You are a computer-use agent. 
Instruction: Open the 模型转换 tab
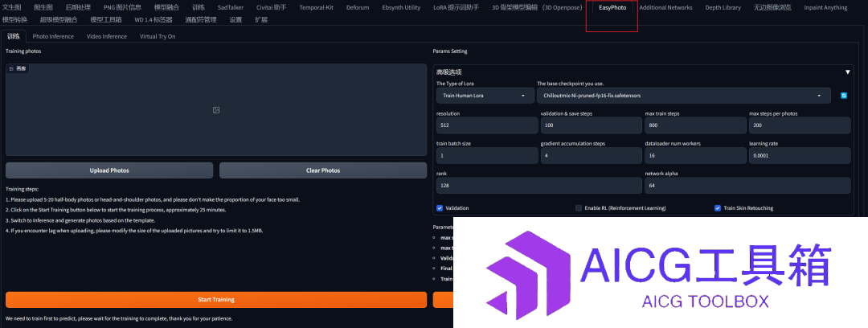(x=14, y=19)
